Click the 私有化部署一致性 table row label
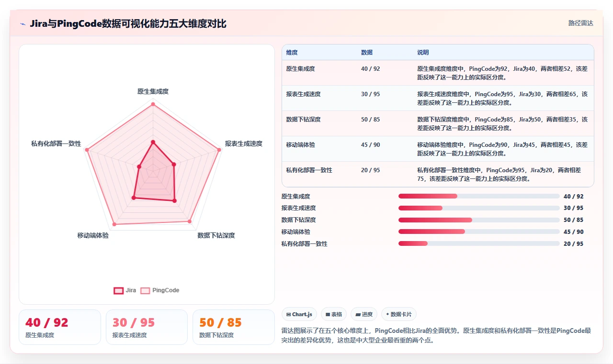This screenshot has height=364, width=613. (309, 170)
